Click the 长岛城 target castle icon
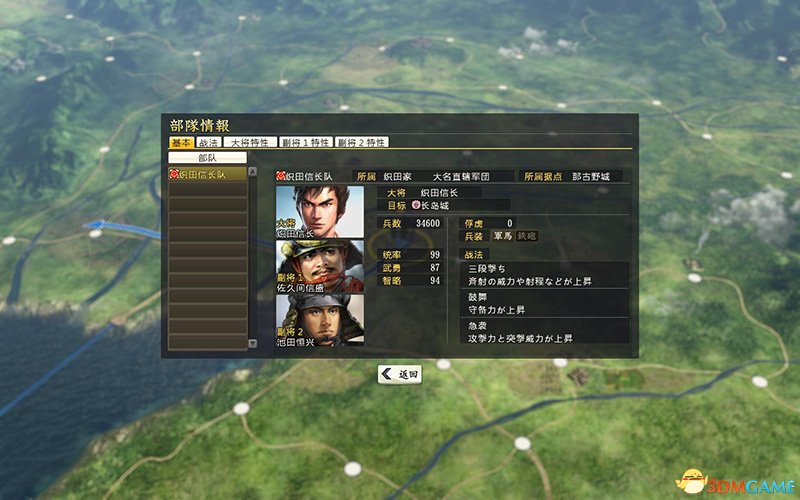Viewport: 800px width, 500px height. click(416, 205)
